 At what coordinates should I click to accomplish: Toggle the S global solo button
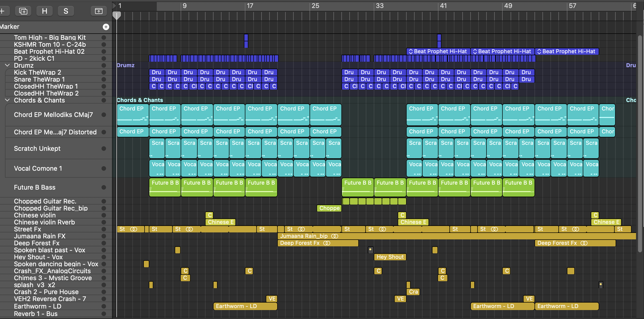tap(66, 11)
